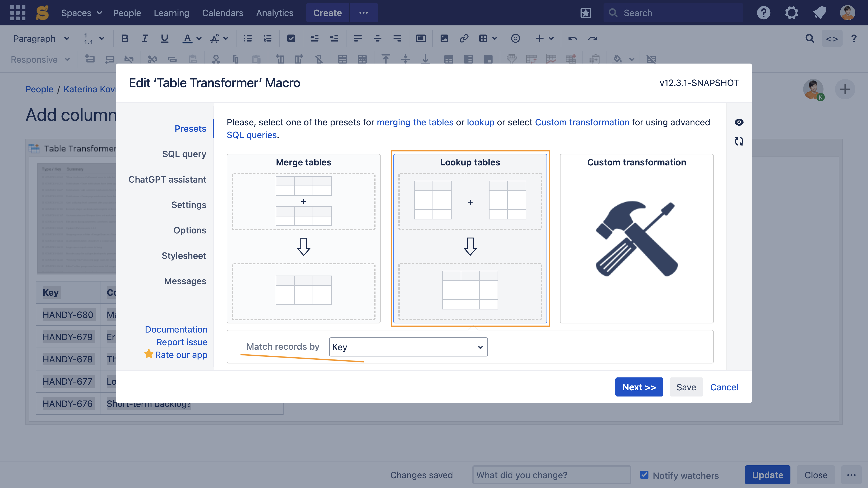This screenshot has height=488, width=868.
Task: Cancel the macro edit
Action: (x=724, y=387)
